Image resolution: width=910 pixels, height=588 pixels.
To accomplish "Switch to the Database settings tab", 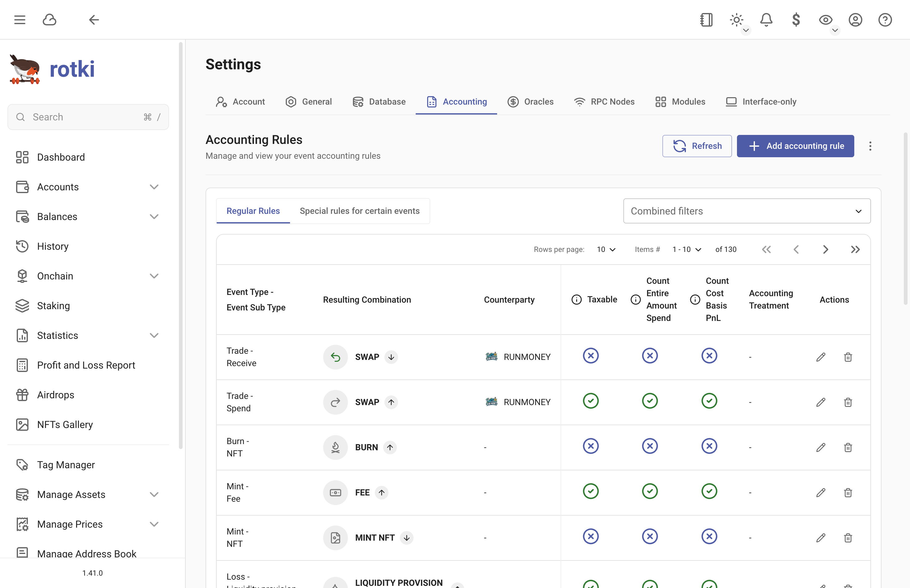I will [x=379, y=102].
